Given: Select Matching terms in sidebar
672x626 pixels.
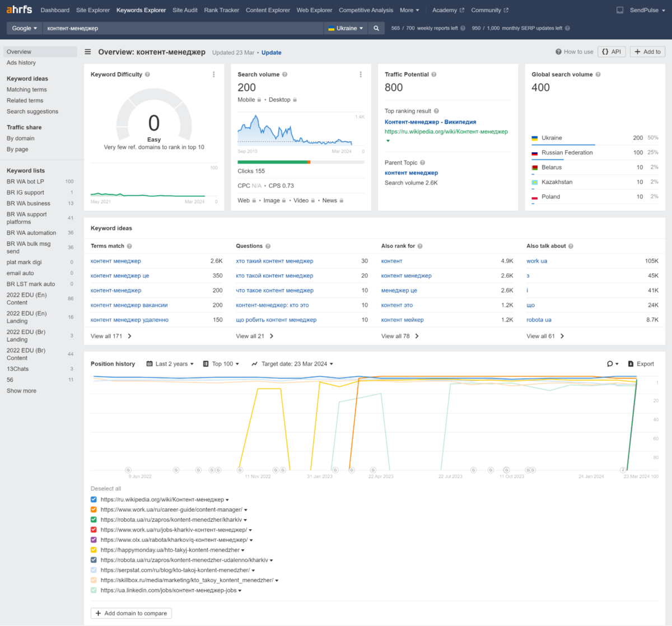Looking at the screenshot, I should pyautogui.click(x=27, y=90).
